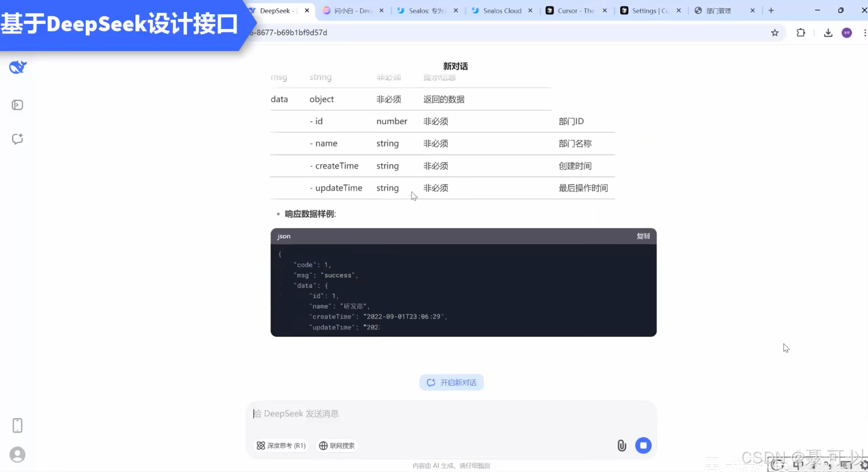The image size is (868, 472).
Task: Close the Settings tab
Action: click(x=679, y=10)
